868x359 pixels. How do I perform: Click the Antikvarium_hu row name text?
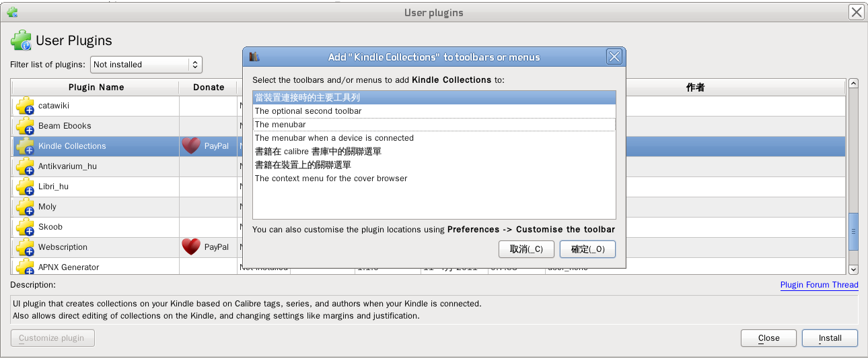click(67, 166)
